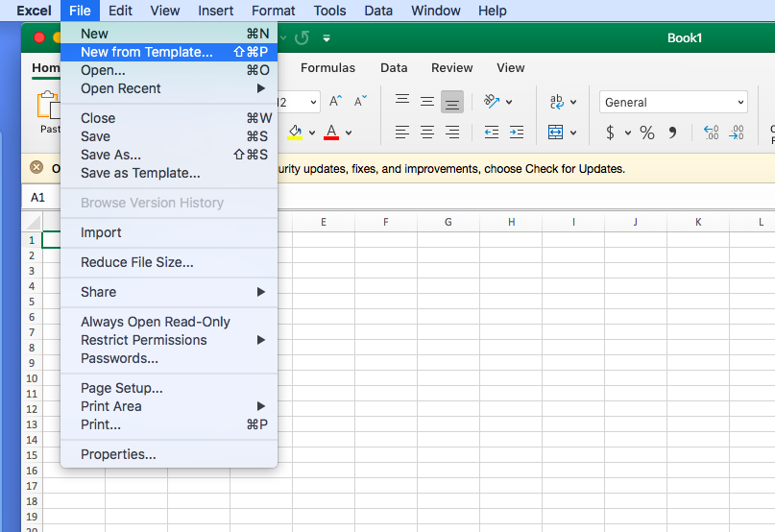Align text left

click(x=402, y=133)
